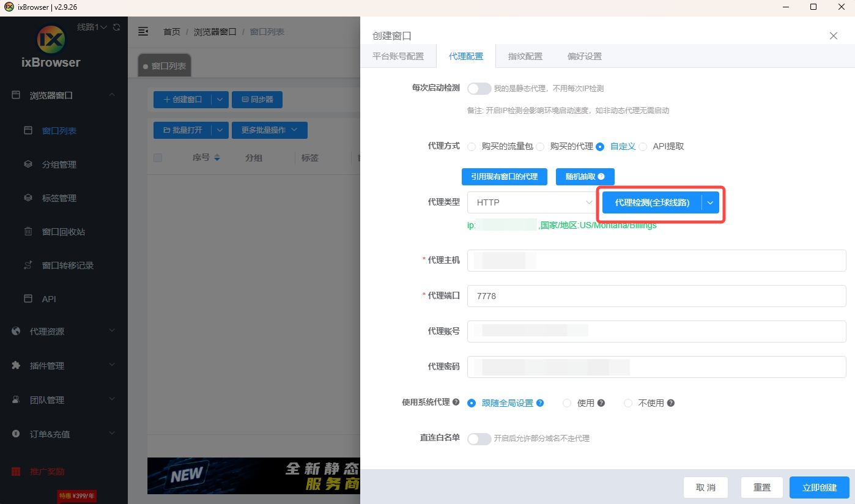Open dropdown arrow next to 创建窗口 button
The image size is (855, 504).
pyautogui.click(x=220, y=99)
